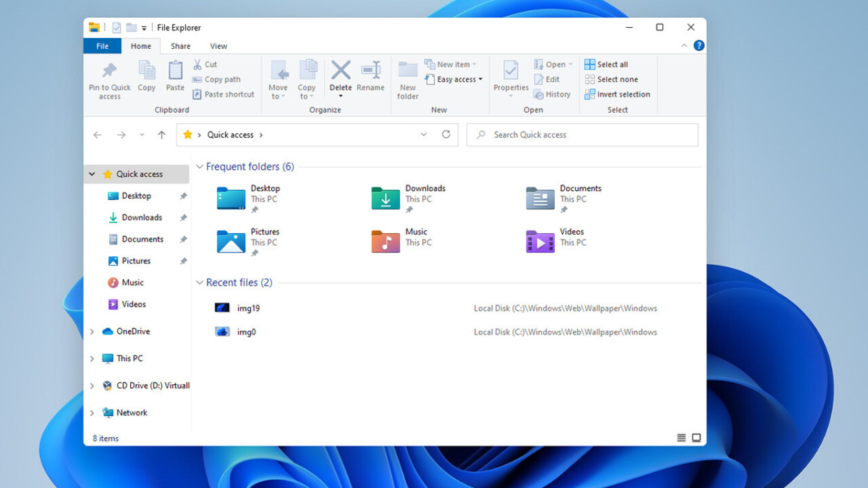
Task: Expand the This PC tree node
Action: (x=92, y=359)
